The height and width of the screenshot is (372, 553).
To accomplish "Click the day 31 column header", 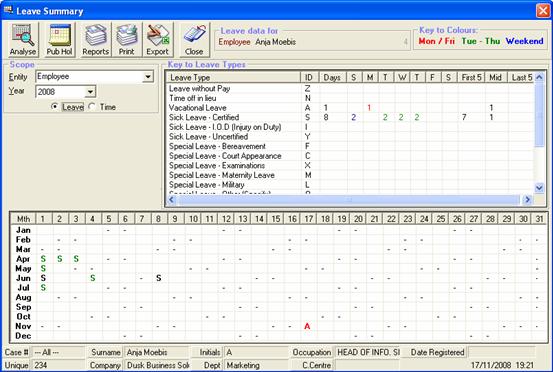I will 540,219.
